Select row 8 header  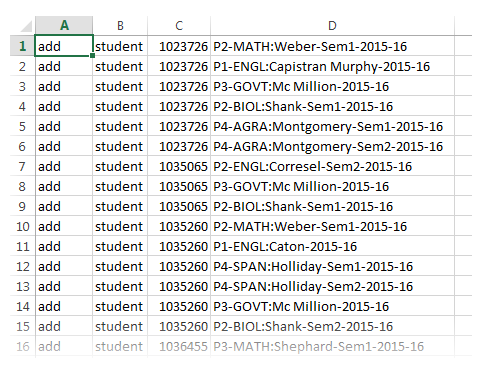click(x=22, y=186)
